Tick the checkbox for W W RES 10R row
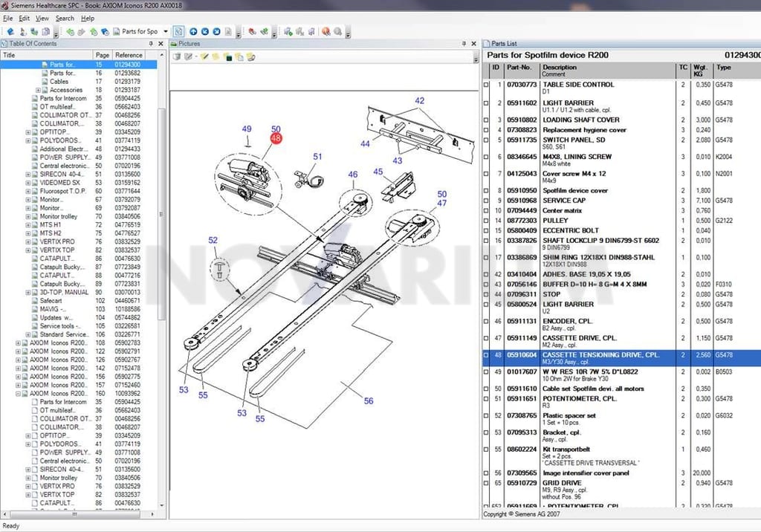The height and width of the screenshot is (532, 761). tap(486, 372)
